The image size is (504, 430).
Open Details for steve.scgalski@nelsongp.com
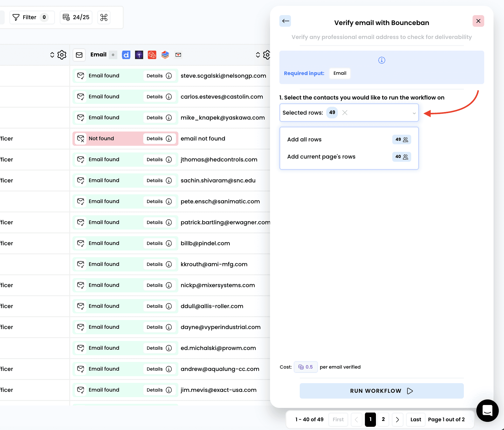[159, 76]
